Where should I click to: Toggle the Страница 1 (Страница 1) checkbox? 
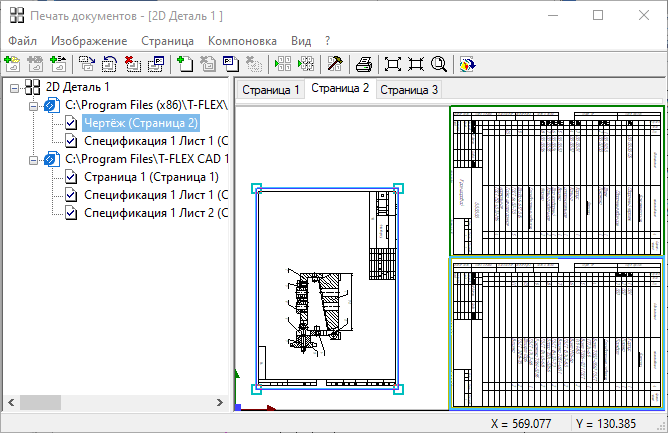pos(71,177)
